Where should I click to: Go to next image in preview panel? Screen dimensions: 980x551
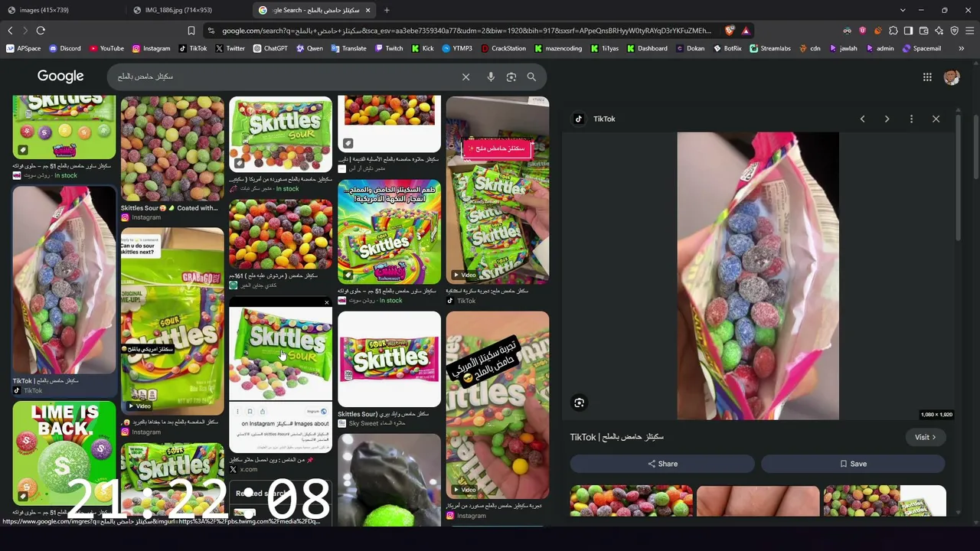coord(887,119)
